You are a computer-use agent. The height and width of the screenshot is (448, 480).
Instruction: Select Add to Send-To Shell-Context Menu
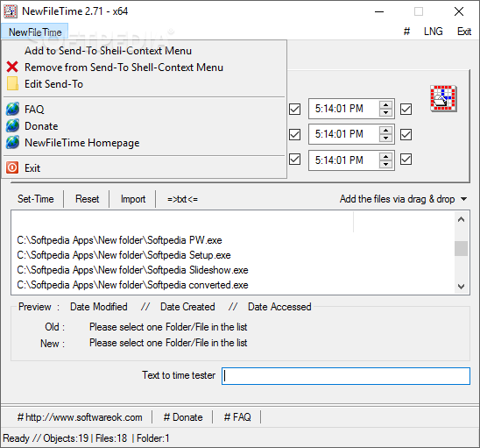(145, 51)
